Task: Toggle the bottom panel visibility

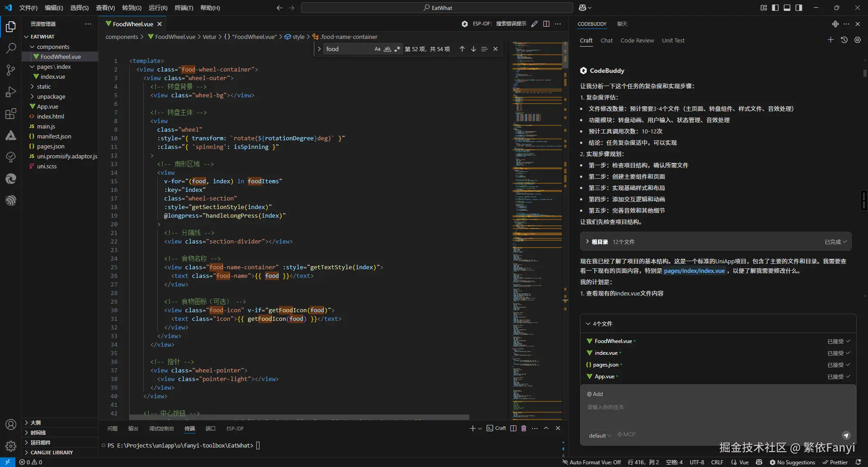Action: tap(787, 8)
